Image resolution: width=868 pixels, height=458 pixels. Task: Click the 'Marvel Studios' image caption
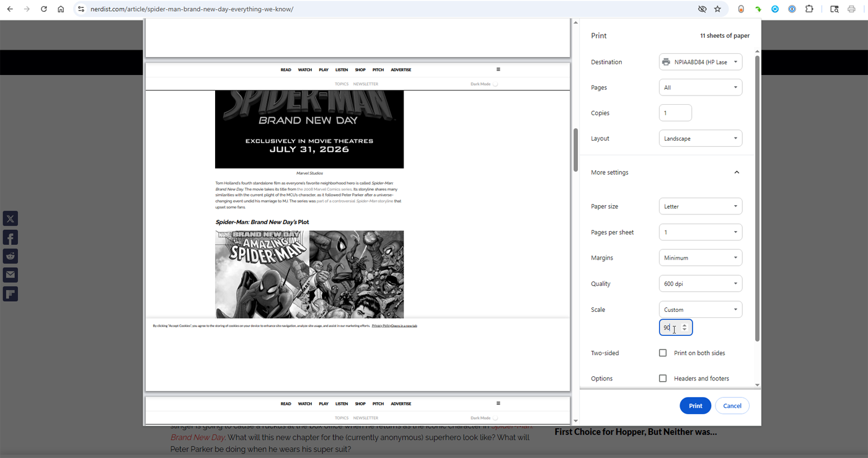click(309, 174)
